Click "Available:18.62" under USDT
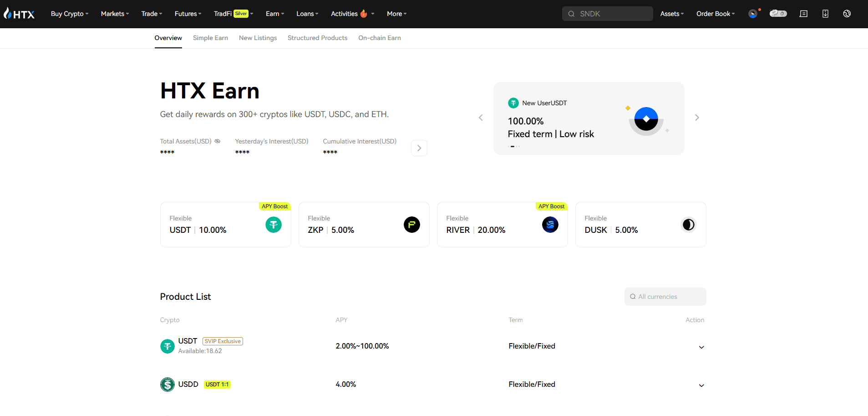The width and height of the screenshot is (868, 416). [200, 351]
